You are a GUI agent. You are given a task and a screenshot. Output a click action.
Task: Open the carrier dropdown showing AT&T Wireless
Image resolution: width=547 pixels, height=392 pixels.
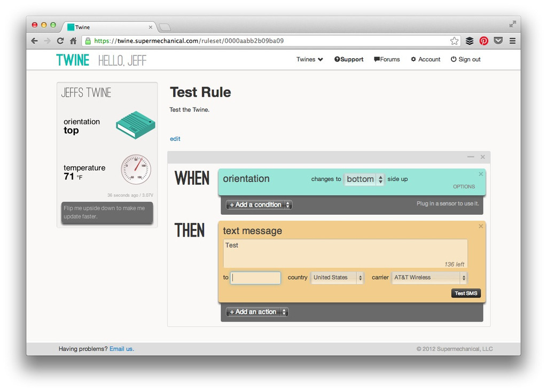(429, 278)
